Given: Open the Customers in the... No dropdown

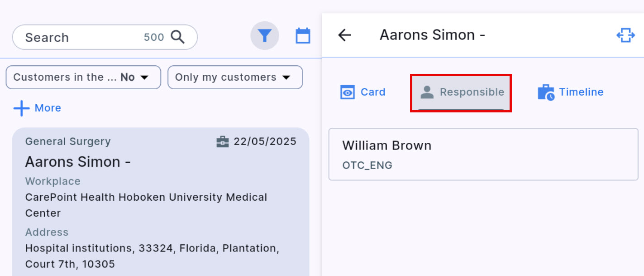Looking at the screenshot, I should tap(83, 77).
